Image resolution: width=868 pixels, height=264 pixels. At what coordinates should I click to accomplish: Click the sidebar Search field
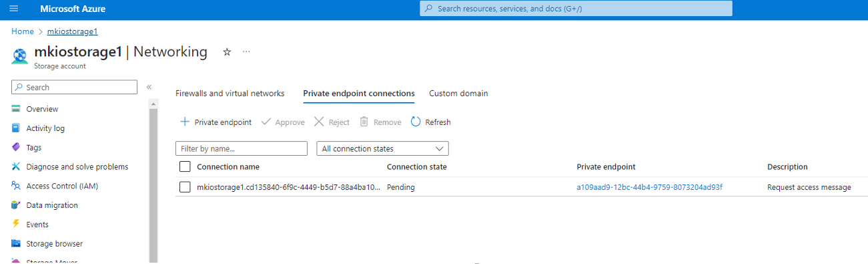[x=75, y=87]
